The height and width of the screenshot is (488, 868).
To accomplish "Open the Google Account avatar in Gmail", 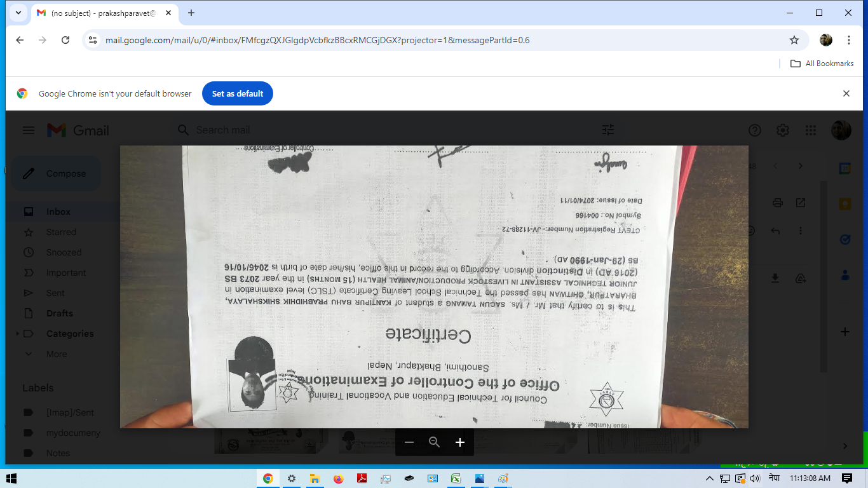I will click(x=841, y=130).
